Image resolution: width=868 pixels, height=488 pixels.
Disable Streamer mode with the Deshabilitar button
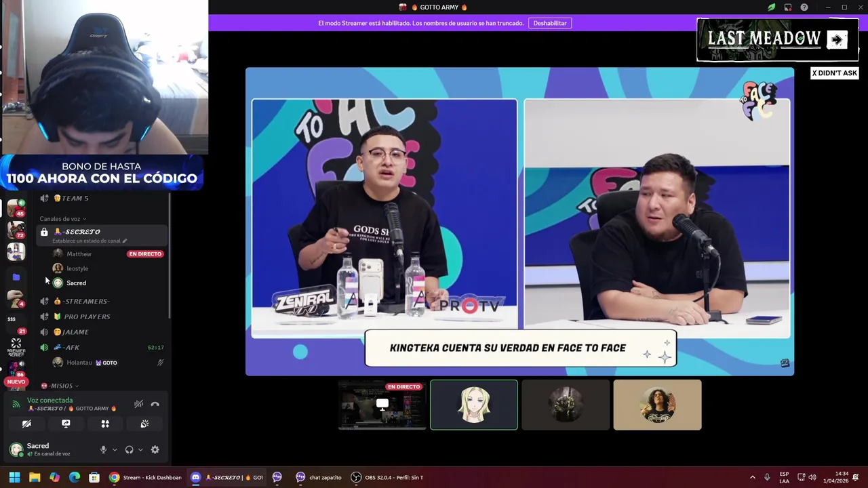pos(550,23)
